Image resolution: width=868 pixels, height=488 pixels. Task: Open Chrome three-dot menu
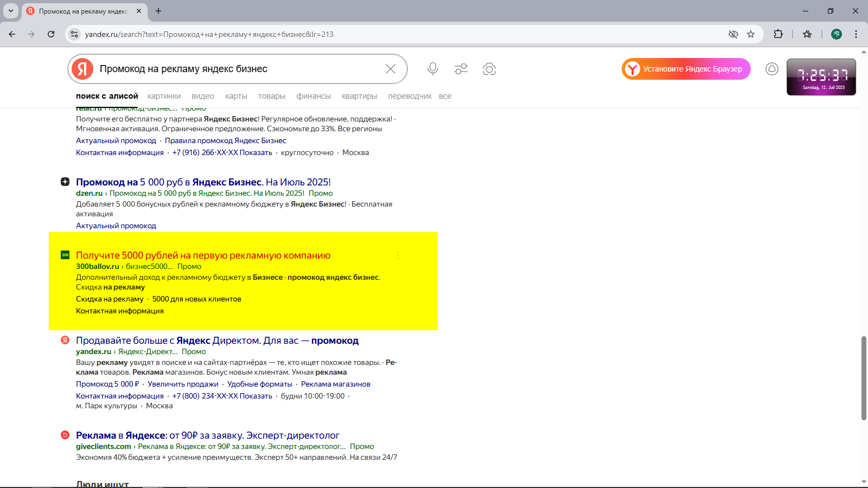(856, 34)
